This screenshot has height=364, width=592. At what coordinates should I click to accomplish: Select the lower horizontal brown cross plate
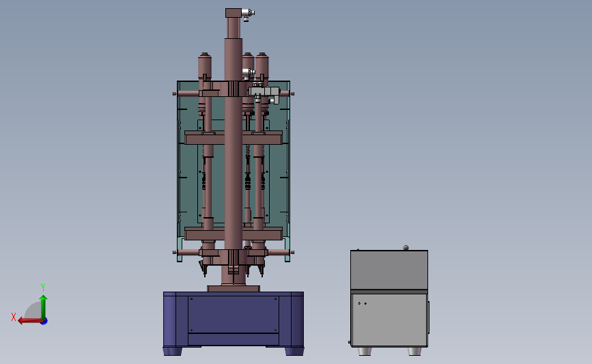[234, 234]
